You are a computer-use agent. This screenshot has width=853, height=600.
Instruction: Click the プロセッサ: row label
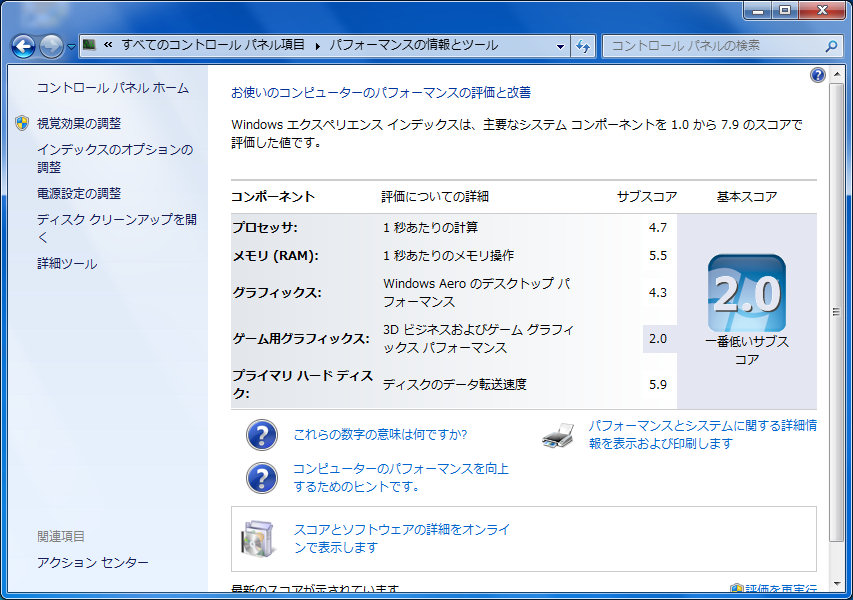point(265,227)
